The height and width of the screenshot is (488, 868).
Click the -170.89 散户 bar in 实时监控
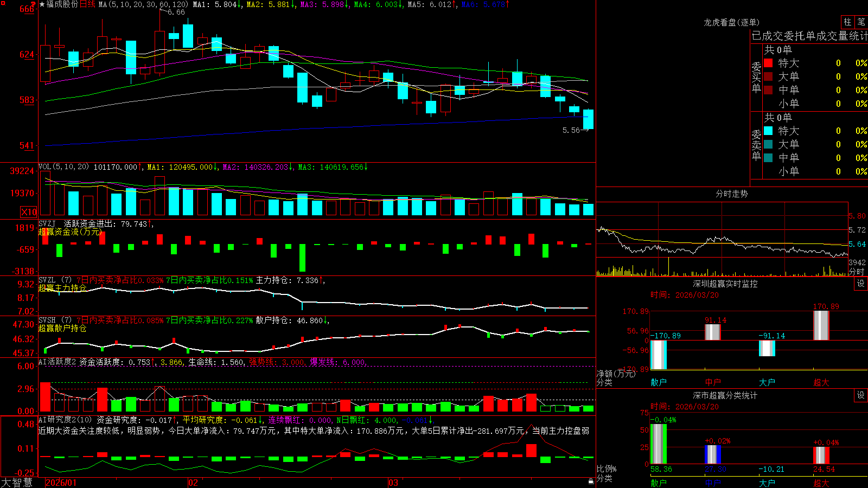[659, 355]
